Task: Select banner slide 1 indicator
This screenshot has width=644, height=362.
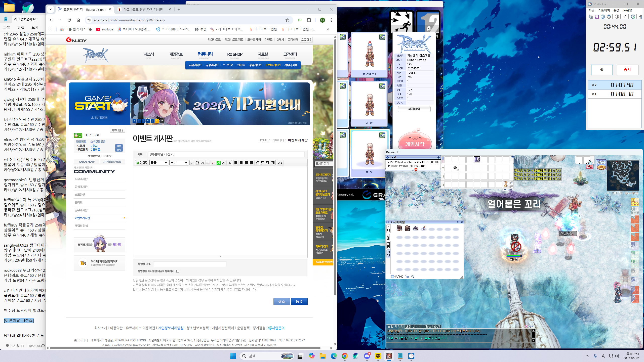Action: click(x=134, y=121)
